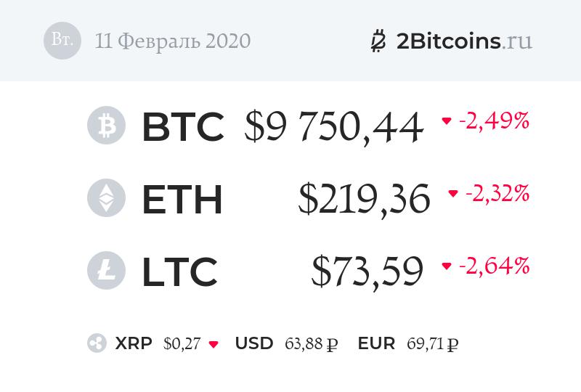
Task: Click the red down arrow next to XRP price
Action: [214, 344]
